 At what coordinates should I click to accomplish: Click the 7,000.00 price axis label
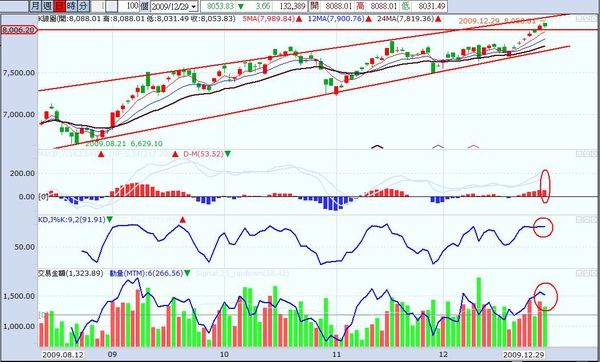[19, 114]
